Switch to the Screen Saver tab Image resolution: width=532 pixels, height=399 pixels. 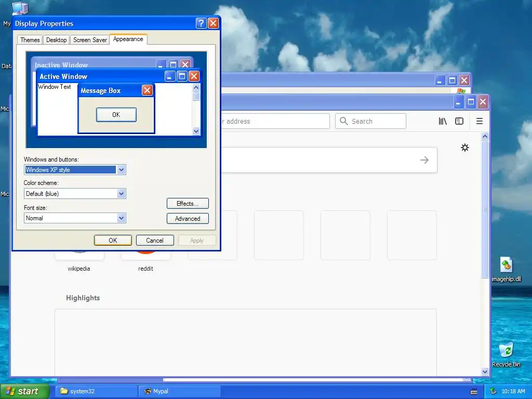tap(90, 40)
